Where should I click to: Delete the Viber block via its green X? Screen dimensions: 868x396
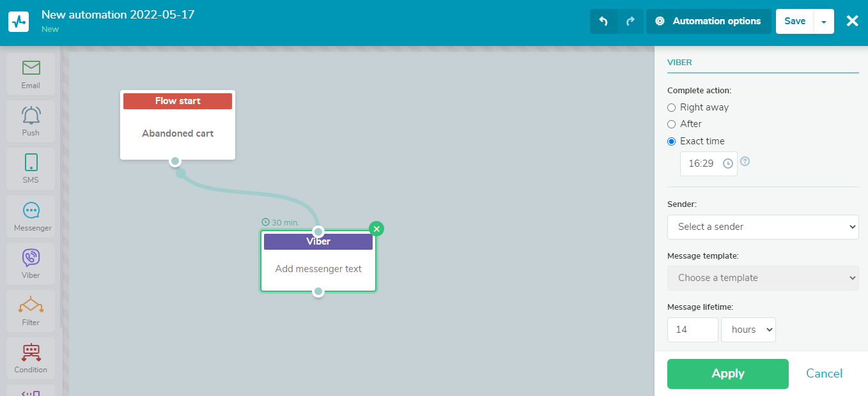376,228
